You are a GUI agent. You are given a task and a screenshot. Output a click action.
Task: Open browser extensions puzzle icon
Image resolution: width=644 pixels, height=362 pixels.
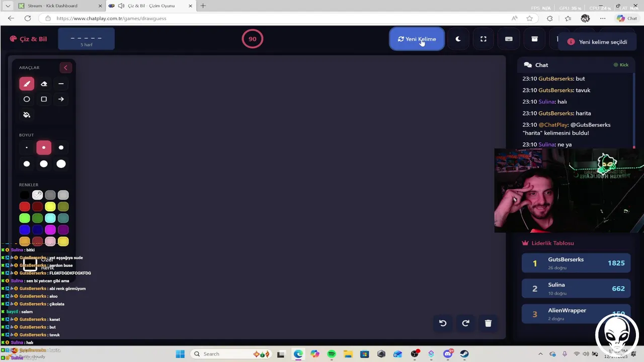click(x=550, y=18)
